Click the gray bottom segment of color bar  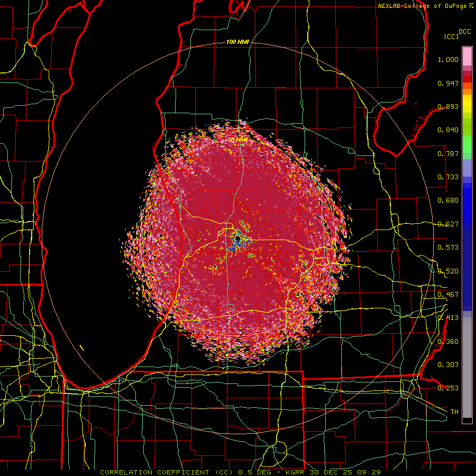(x=467, y=368)
